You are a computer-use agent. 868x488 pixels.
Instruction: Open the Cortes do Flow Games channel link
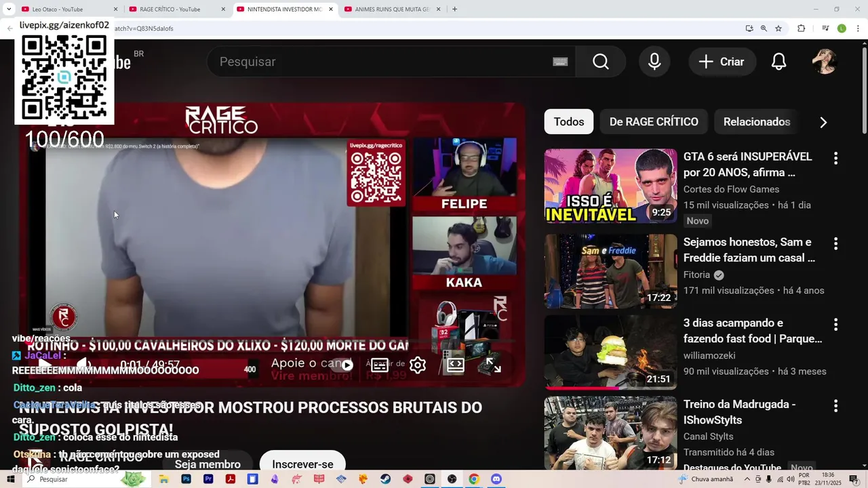tap(731, 189)
